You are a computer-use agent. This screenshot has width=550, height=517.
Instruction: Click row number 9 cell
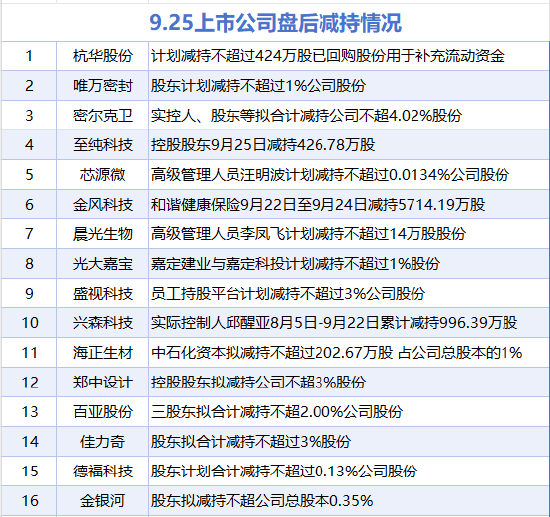click(29, 294)
